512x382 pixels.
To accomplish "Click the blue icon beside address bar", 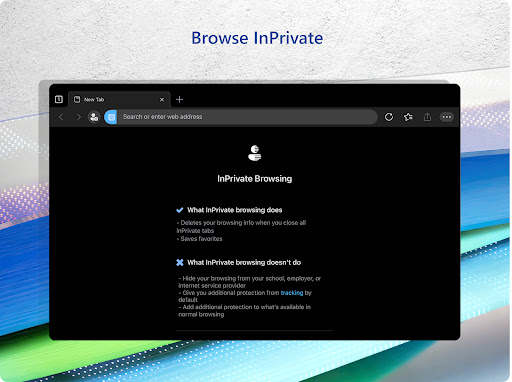I will [x=111, y=117].
